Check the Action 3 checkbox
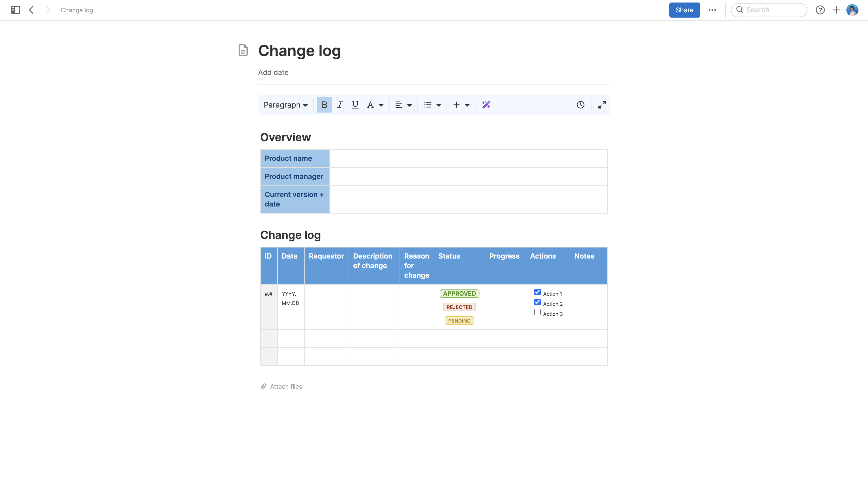Screen dimensions: 868x500 pyautogui.click(x=537, y=312)
